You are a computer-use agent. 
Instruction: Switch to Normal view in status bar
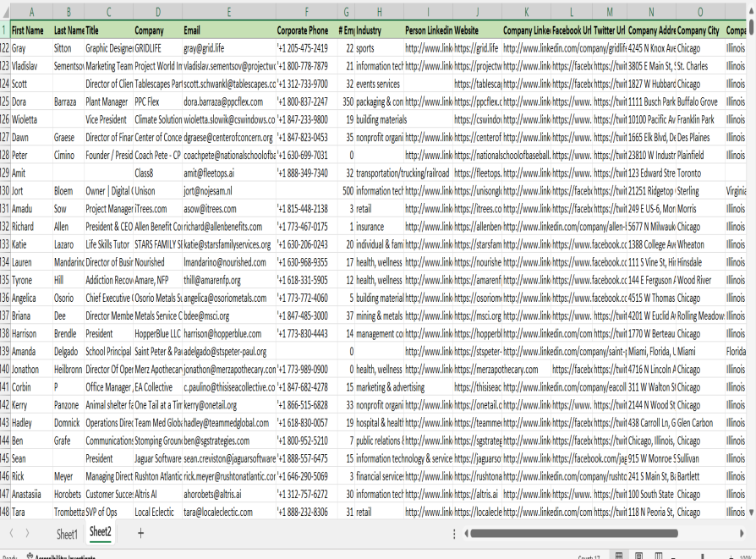tap(619, 556)
